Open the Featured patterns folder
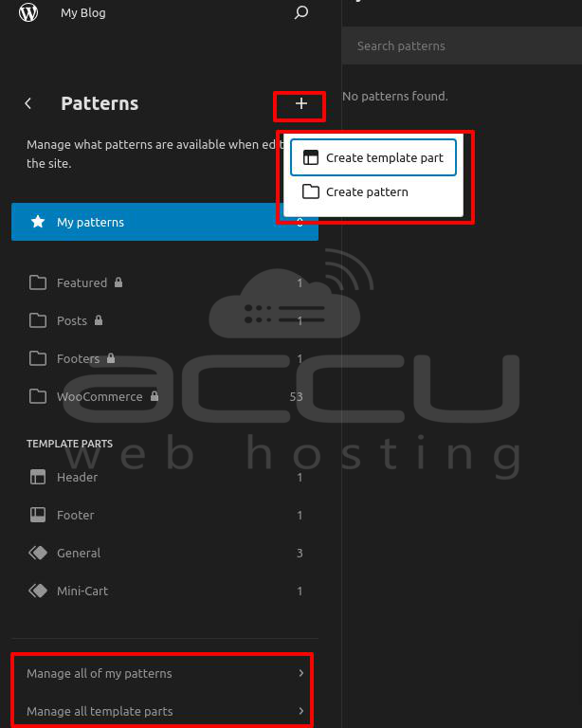The width and height of the screenshot is (582, 728). click(x=82, y=282)
